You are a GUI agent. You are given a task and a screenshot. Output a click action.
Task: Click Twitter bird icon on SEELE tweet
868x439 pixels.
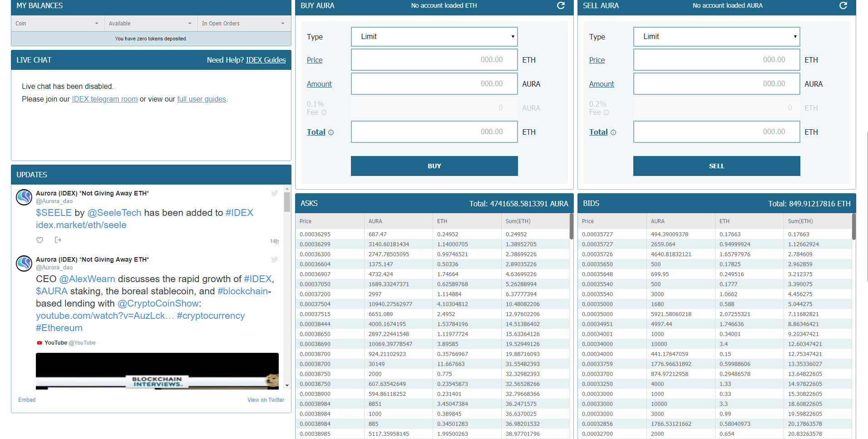(x=274, y=193)
